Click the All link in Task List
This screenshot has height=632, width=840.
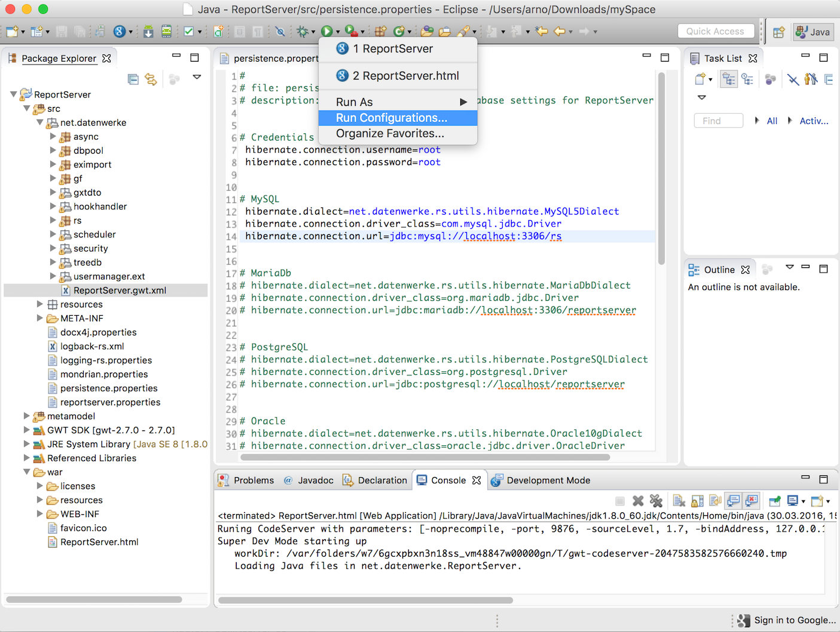[x=772, y=121]
